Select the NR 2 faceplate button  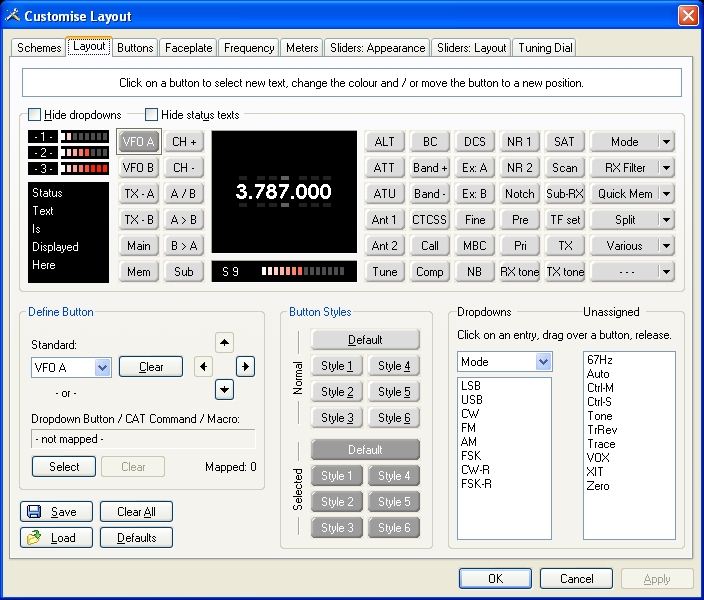(x=519, y=168)
